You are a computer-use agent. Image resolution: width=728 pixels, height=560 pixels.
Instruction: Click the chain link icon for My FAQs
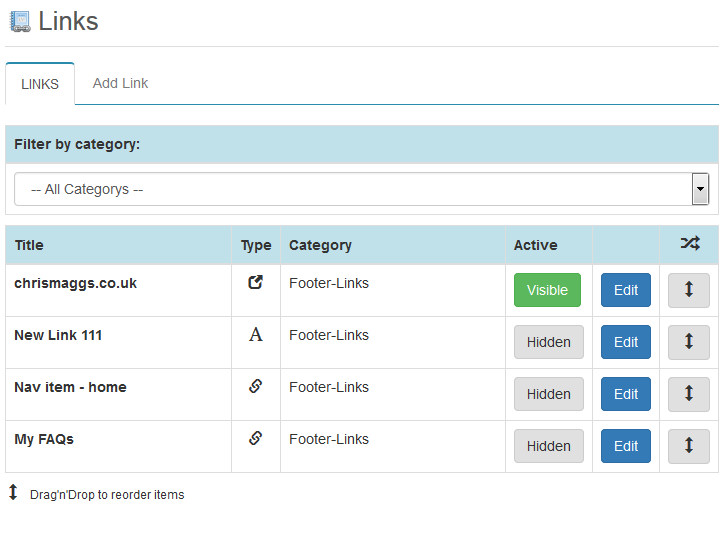pos(255,438)
